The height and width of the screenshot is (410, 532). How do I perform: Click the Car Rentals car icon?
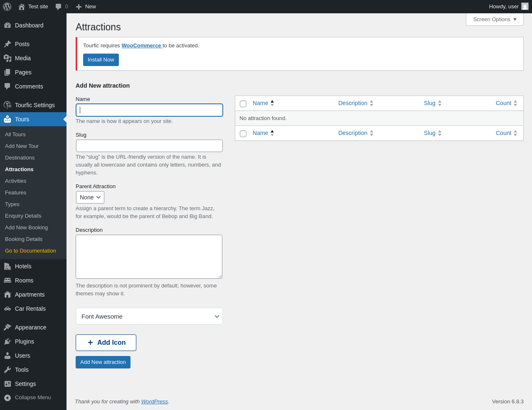click(7, 309)
